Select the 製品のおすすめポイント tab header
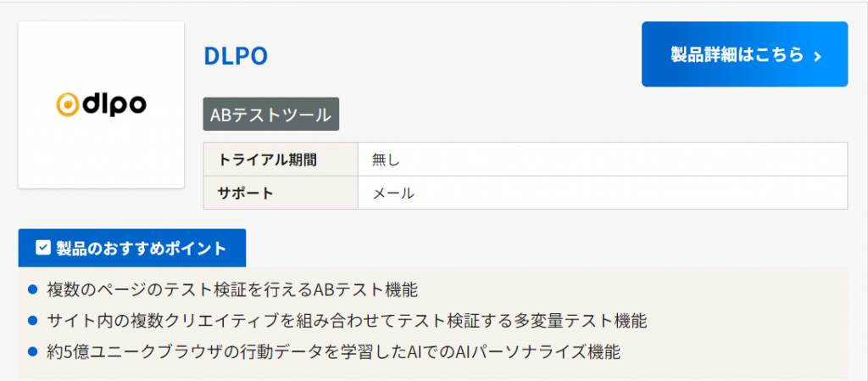Image resolution: width=868 pixels, height=381 pixels. pyautogui.click(x=132, y=248)
